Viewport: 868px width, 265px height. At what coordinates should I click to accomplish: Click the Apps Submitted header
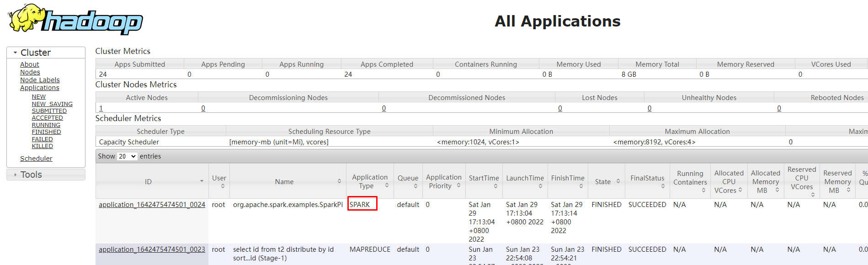pos(140,64)
